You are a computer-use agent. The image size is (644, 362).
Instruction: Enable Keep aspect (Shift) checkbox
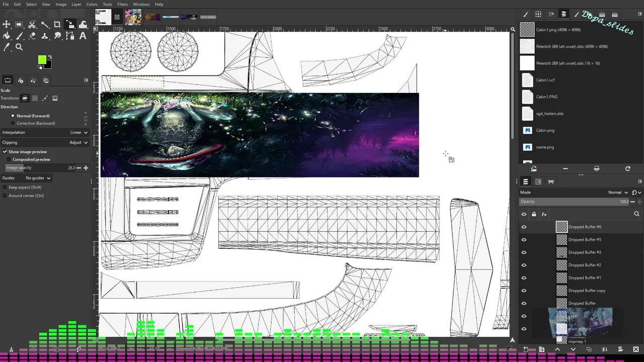coord(5,187)
